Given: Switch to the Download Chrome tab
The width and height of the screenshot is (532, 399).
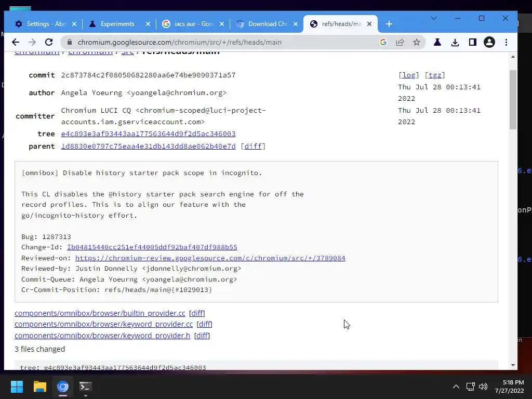Looking at the screenshot, I should click(268, 24).
